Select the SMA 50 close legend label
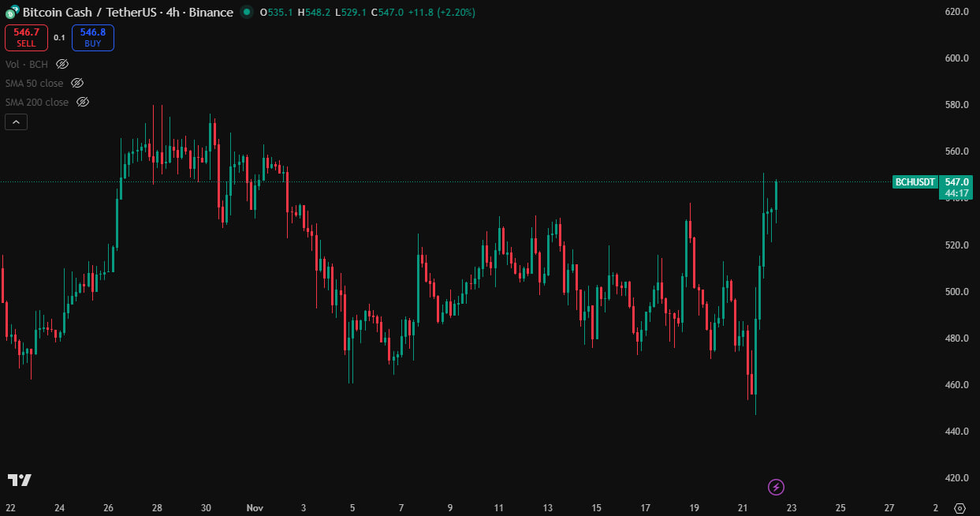The width and height of the screenshot is (980, 516). (35, 83)
